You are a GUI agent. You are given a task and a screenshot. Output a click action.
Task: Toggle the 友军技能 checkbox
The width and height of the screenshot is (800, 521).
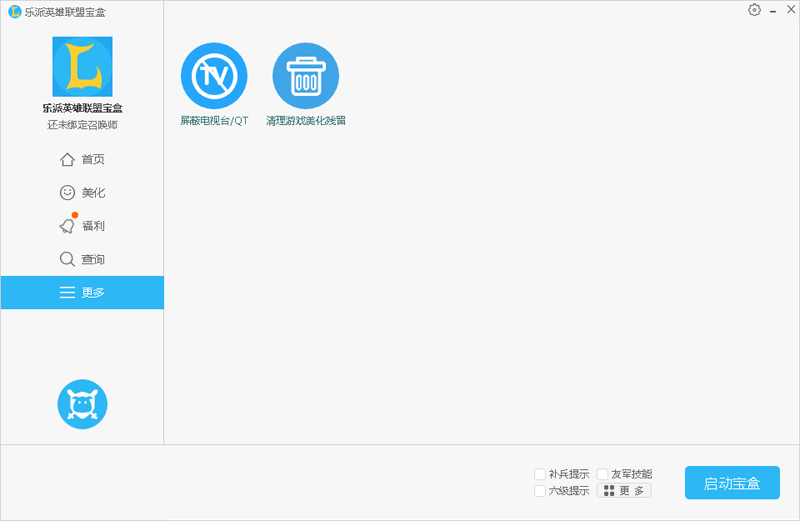coord(603,474)
